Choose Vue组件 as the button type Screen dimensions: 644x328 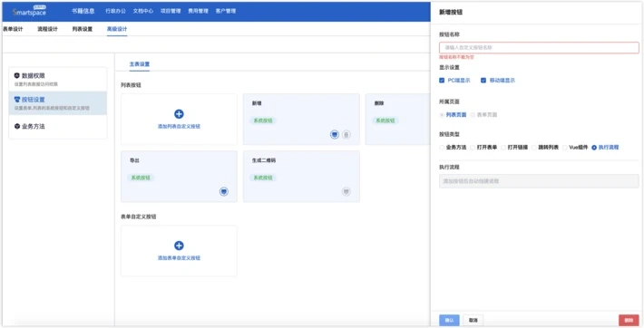tap(565, 148)
